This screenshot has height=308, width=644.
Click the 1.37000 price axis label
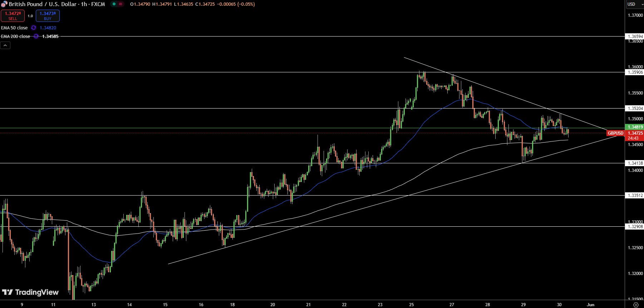635,15
